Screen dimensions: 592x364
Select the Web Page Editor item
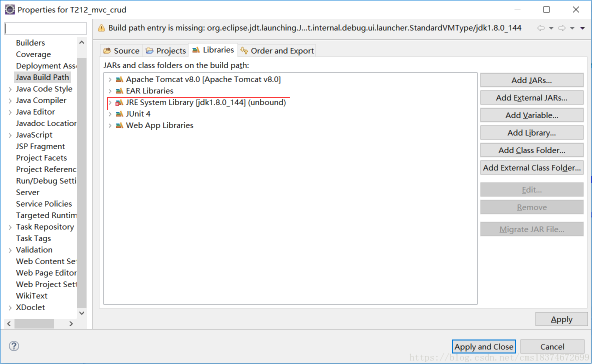[46, 273]
